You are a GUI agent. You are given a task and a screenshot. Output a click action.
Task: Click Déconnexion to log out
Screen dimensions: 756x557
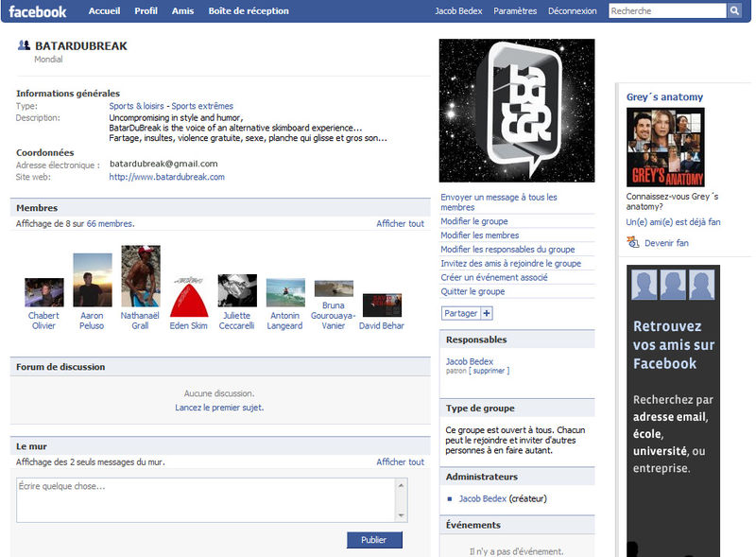573,10
